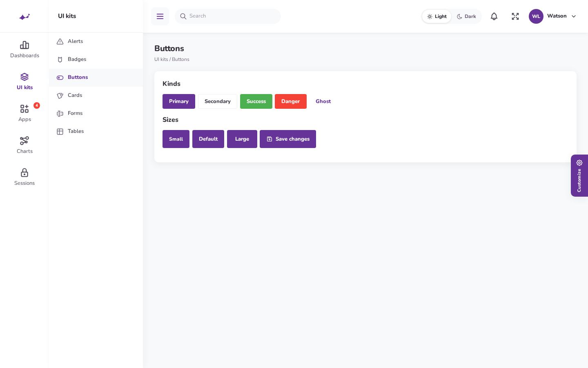Open the Cards menu item
Image resolution: width=588 pixels, height=368 pixels.
(x=96, y=95)
